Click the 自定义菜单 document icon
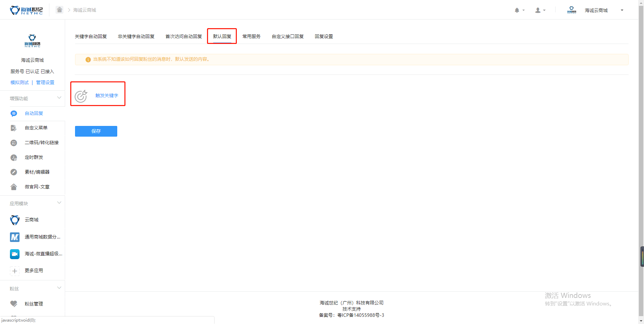The width and height of the screenshot is (644, 324). [x=14, y=128]
